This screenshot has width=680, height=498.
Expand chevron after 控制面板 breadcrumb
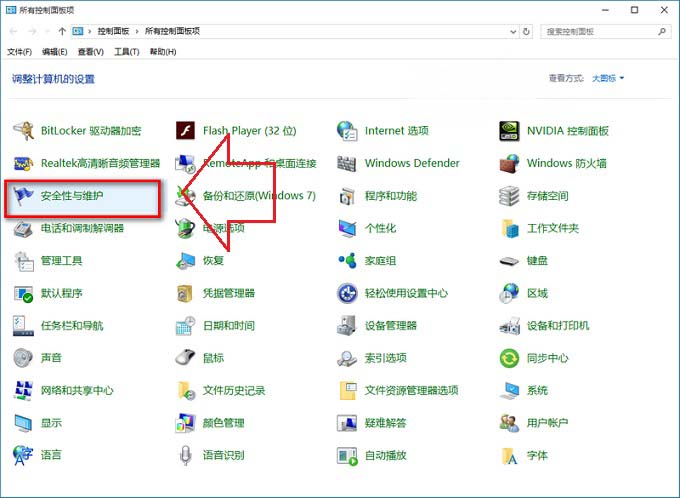point(137,31)
